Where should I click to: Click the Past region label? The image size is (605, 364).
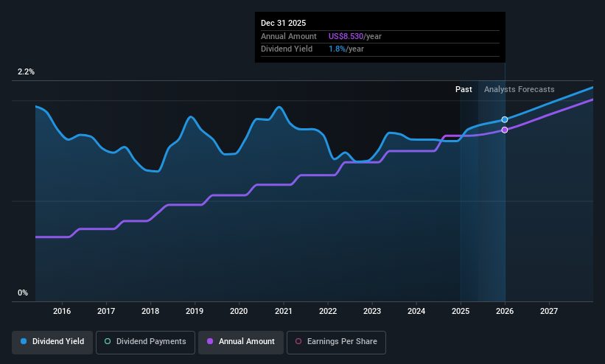click(x=464, y=90)
